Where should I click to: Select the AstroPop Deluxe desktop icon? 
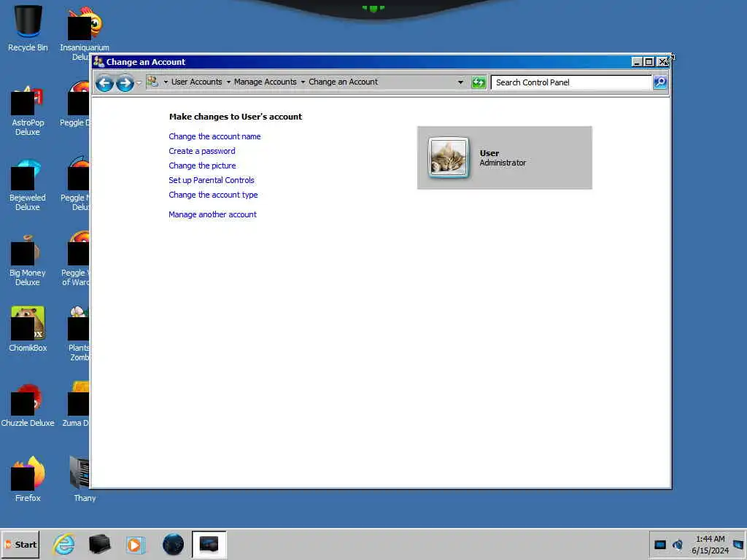28,111
